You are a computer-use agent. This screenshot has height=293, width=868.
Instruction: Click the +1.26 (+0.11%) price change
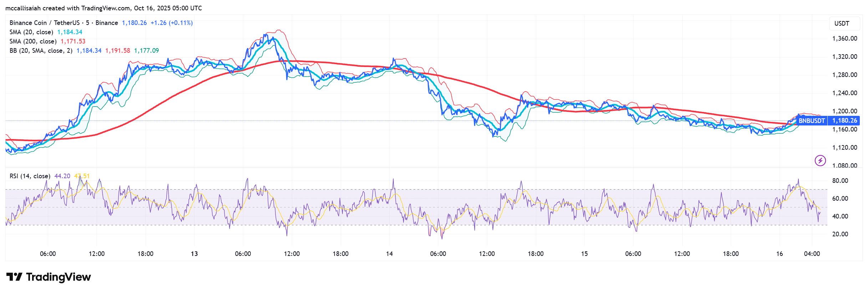coord(172,23)
